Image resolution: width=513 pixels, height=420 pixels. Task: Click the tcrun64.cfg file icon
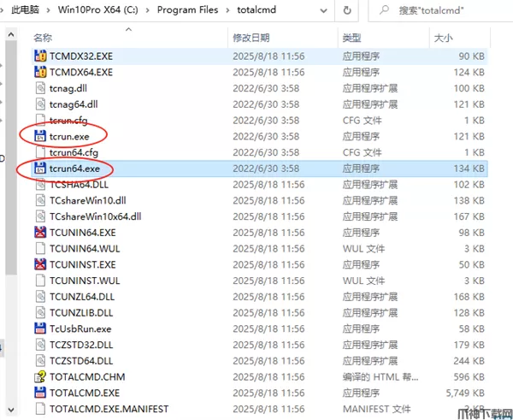(40, 152)
